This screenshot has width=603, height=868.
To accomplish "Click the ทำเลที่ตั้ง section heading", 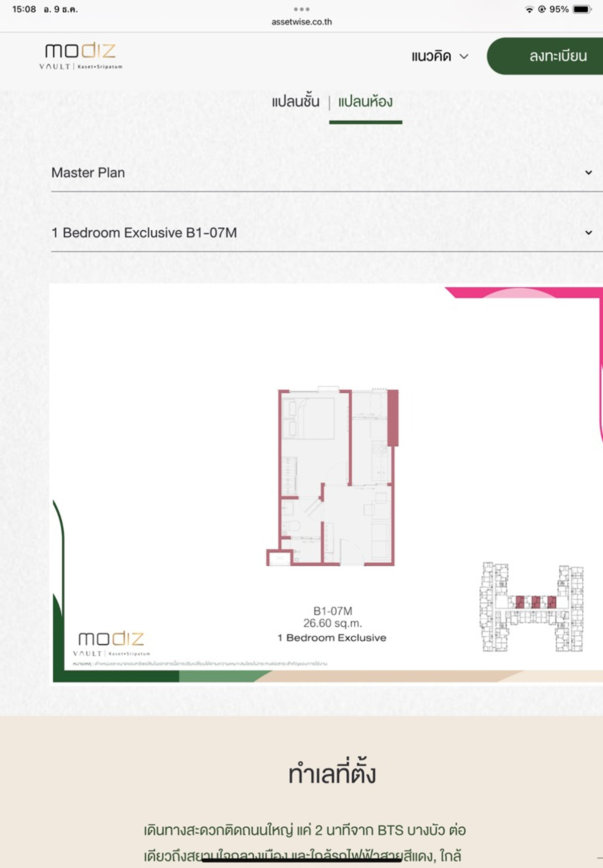I will (332, 773).
